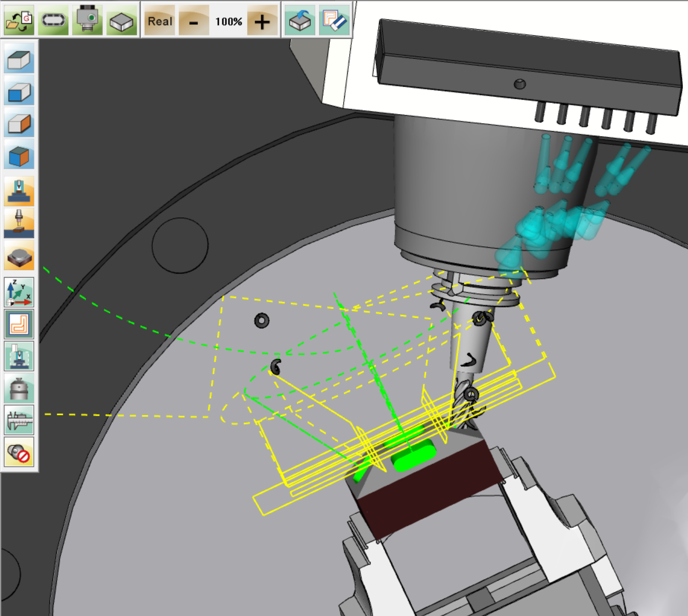
Task: Toggle the XYZ coordinate axes display
Action: pyautogui.click(x=19, y=292)
